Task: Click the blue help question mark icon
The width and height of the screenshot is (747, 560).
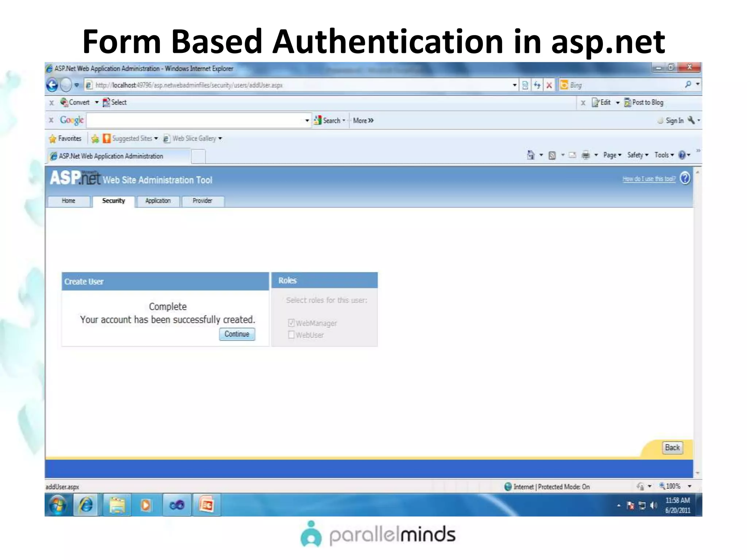Action: pos(685,178)
